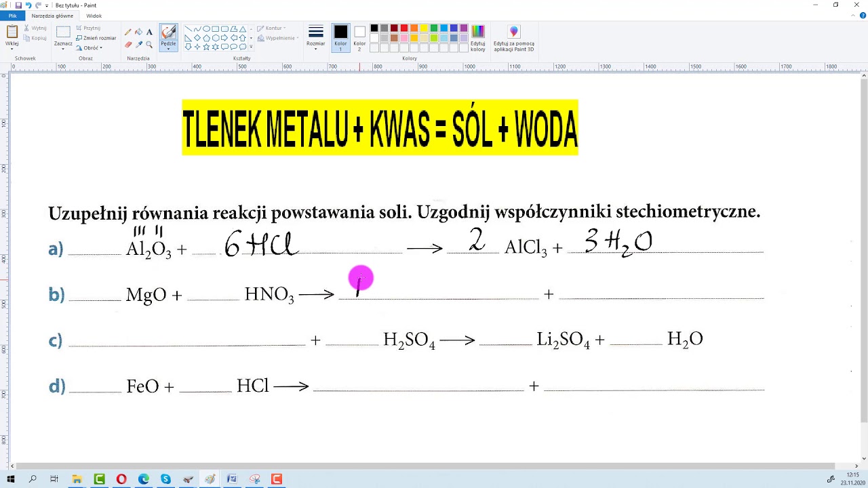Open Windows Start menu
Screen dimensions: 868x488
11,479
